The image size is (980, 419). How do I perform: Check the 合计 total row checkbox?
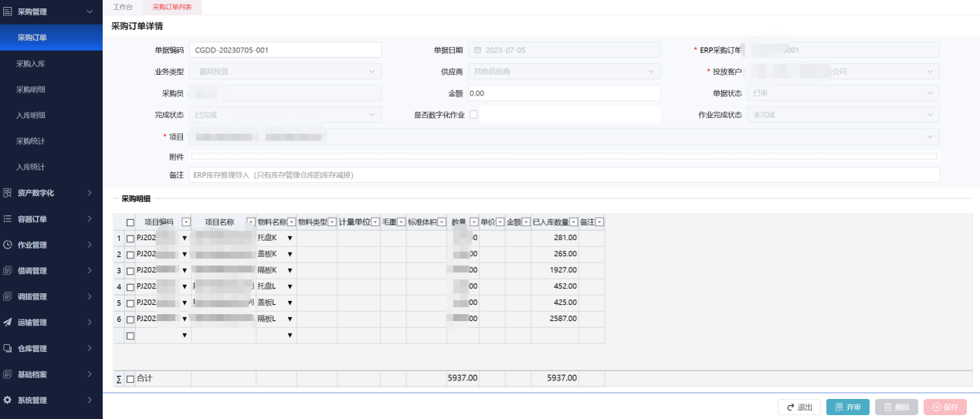point(130,379)
